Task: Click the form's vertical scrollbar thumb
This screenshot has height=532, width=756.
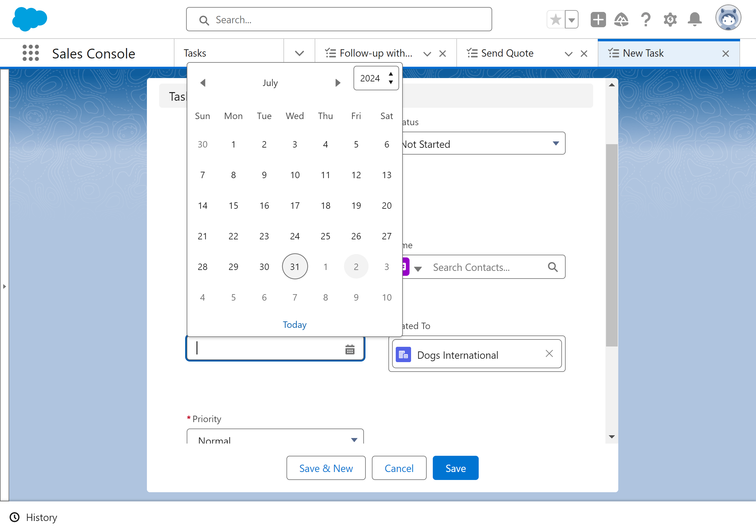Action: [612, 245]
